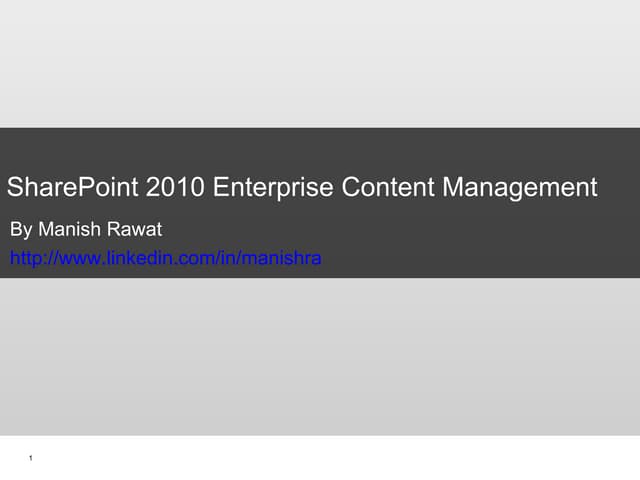This screenshot has width=640, height=480.
Task: Click the dark banner right of "Manish Rawat"
Action: tap(400, 231)
